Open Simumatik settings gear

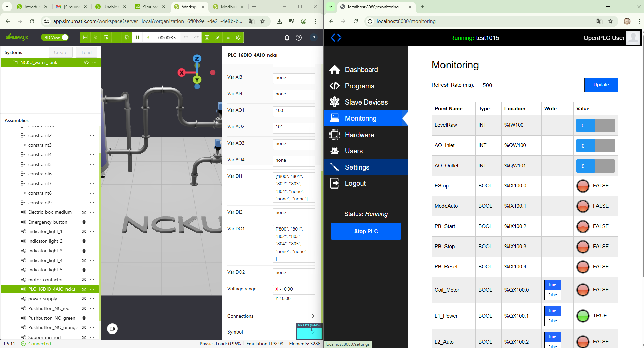click(238, 37)
